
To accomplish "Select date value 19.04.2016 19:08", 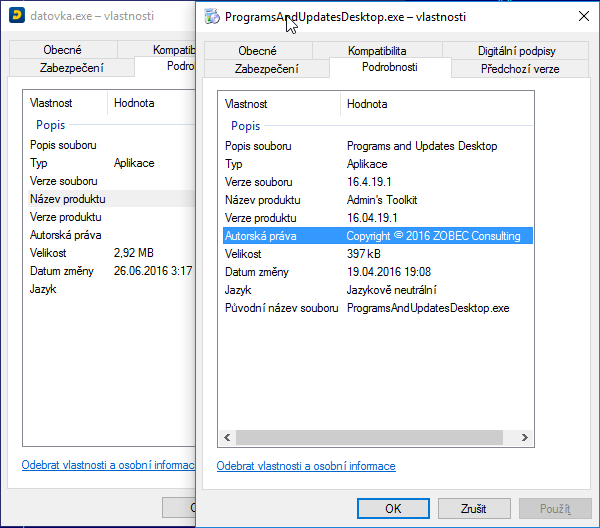I will tap(389, 272).
